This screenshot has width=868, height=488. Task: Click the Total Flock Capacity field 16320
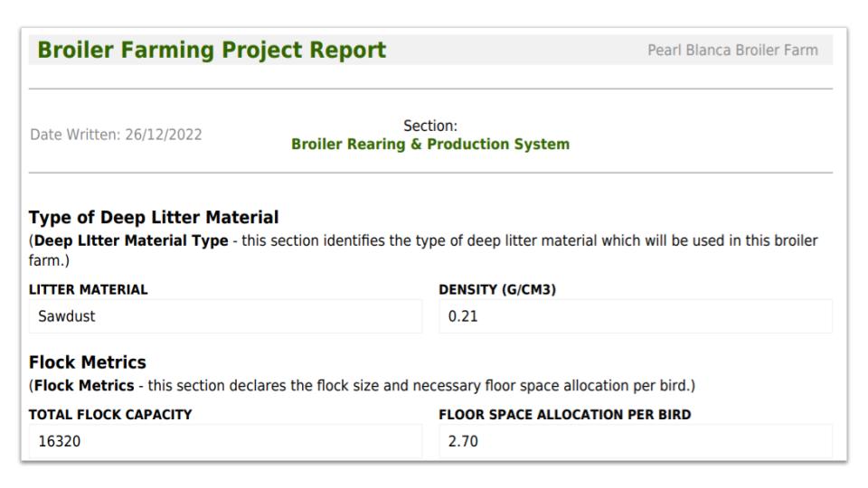pyautogui.click(x=225, y=442)
